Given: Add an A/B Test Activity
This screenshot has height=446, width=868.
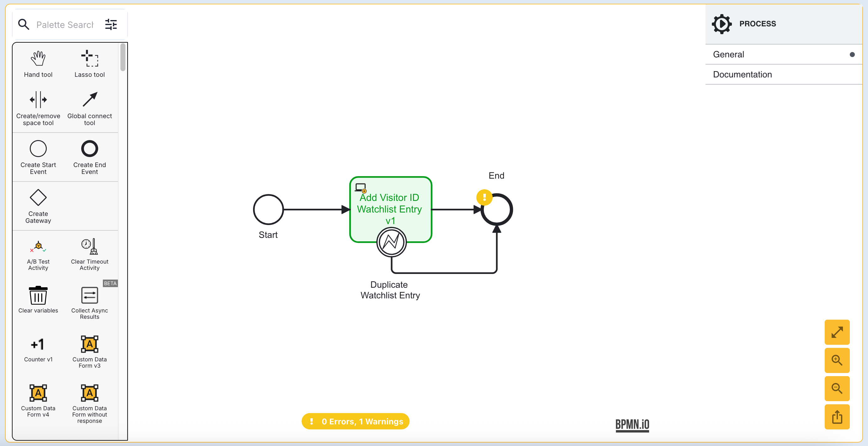Looking at the screenshot, I should tap(38, 255).
